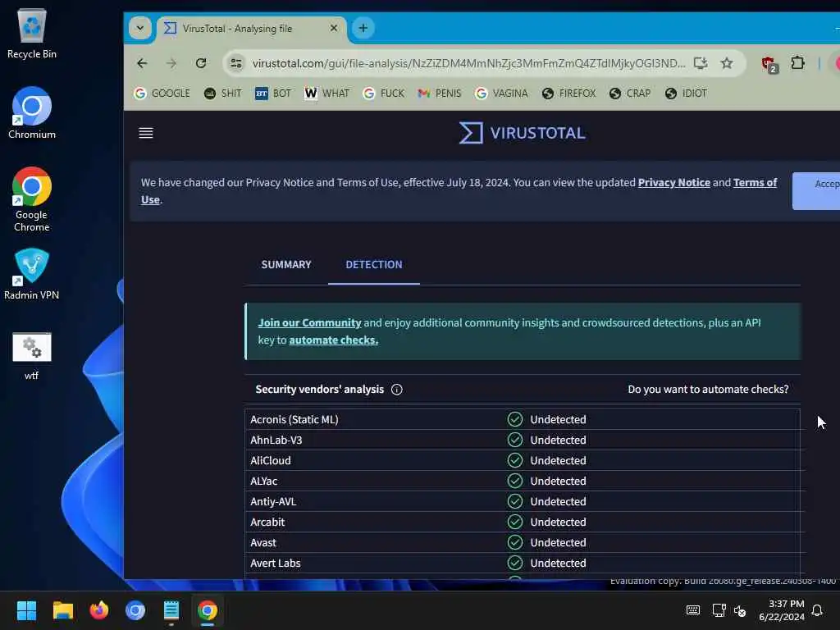The image size is (840, 630).
Task: View site information icon in address bar
Action: click(236, 63)
